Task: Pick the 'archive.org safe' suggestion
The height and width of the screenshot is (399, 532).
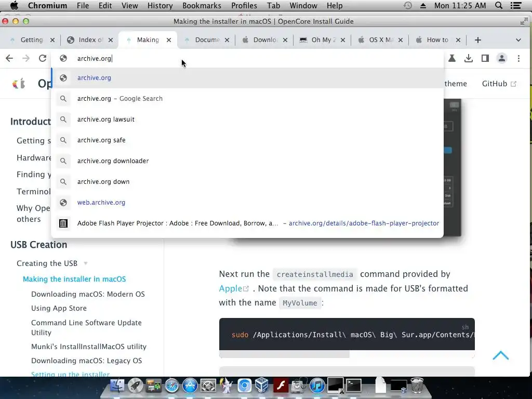Action: [x=247, y=140]
